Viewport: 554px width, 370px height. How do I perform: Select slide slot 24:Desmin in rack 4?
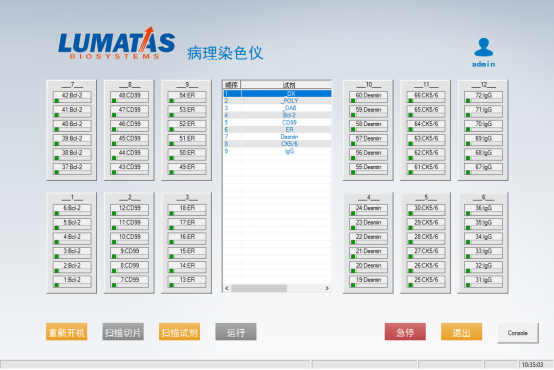click(368, 209)
